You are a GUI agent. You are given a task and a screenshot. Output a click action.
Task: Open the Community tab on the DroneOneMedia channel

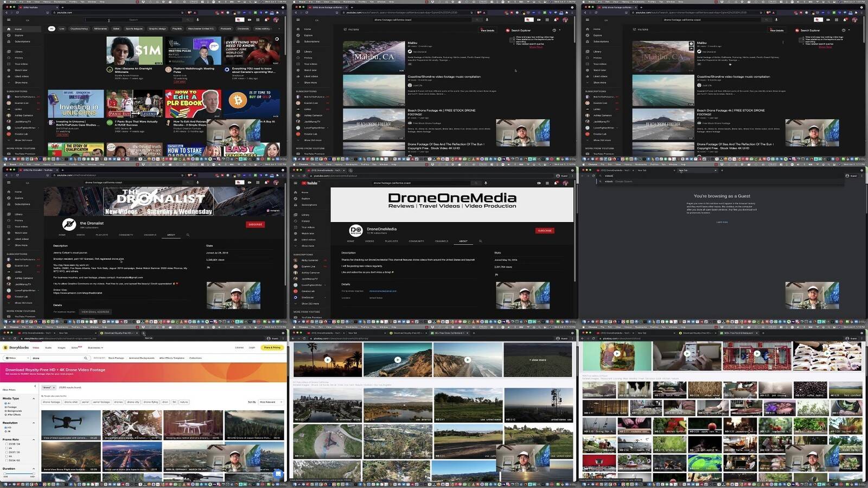point(417,241)
